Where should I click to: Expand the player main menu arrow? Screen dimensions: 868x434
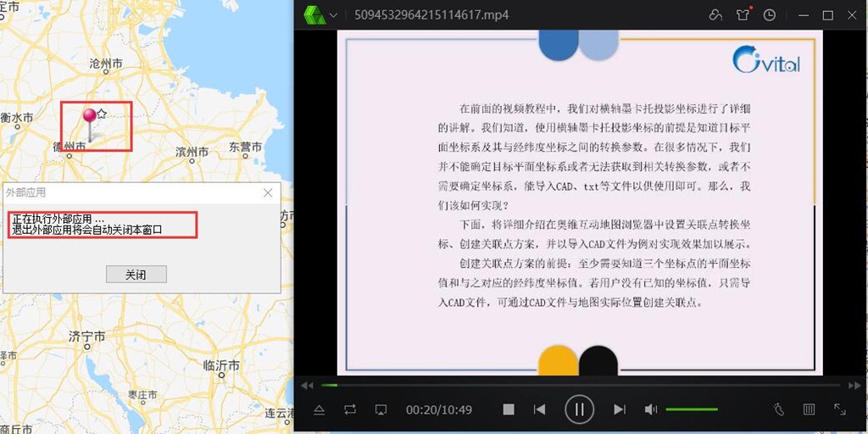(334, 15)
